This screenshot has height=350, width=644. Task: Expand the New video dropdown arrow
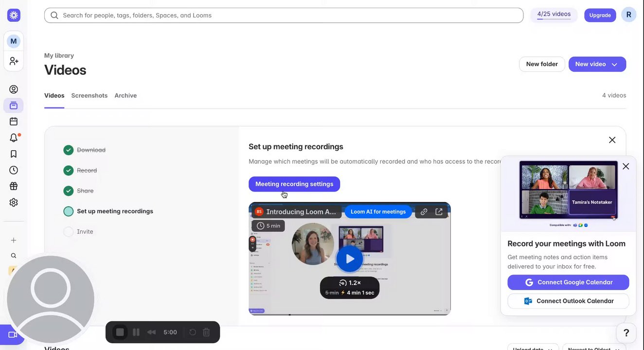coord(614,65)
